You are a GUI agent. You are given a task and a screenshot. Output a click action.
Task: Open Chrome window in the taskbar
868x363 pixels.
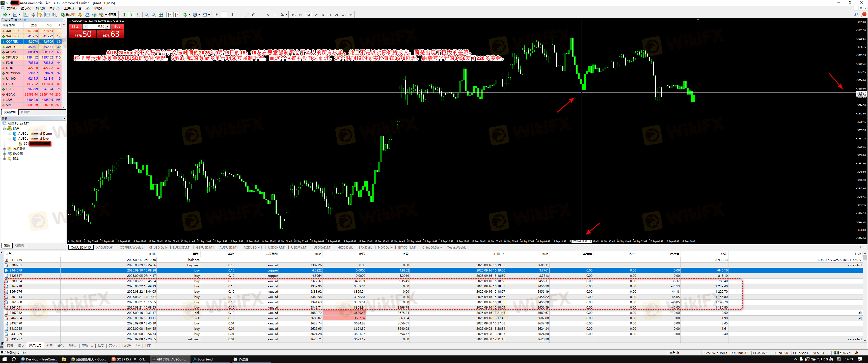88,359
